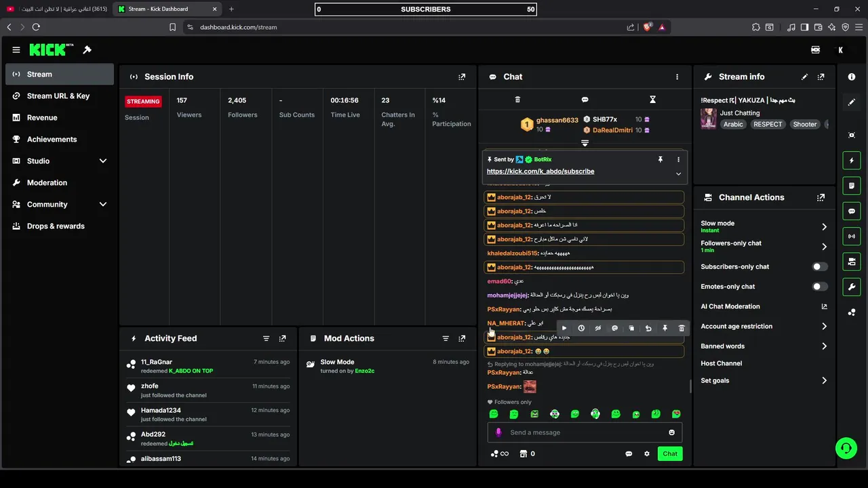Toggle Mod Actions notes widget in right sidebar
Image resolution: width=868 pixels, height=488 pixels.
pos(852,186)
